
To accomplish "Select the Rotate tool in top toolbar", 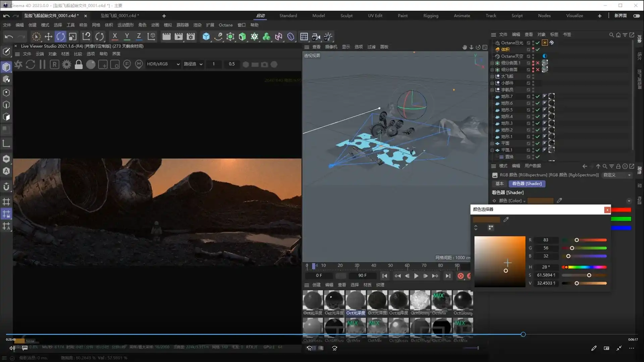I will (x=60, y=37).
